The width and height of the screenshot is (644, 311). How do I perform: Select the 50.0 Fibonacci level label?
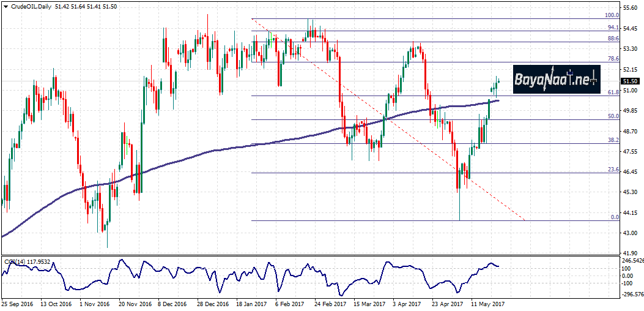pyautogui.click(x=613, y=116)
